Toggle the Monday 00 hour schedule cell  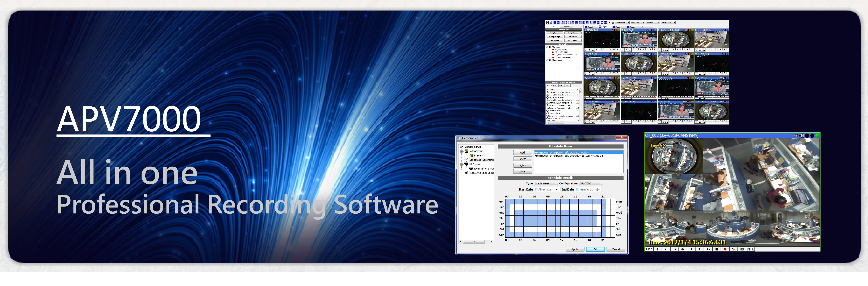coord(508,201)
